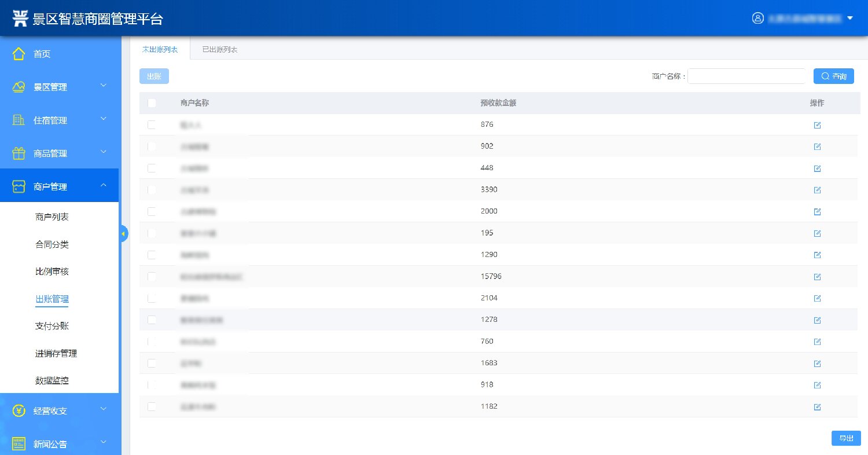Click the edit icon for the 15796 row
This screenshot has height=455, width=868.
click(817, 277)
